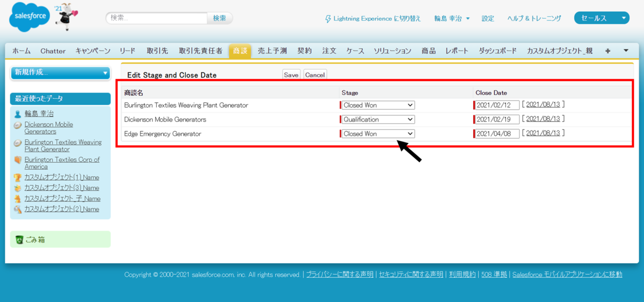
Task: Go to the ケース tab
Action: tap(355, 51)
